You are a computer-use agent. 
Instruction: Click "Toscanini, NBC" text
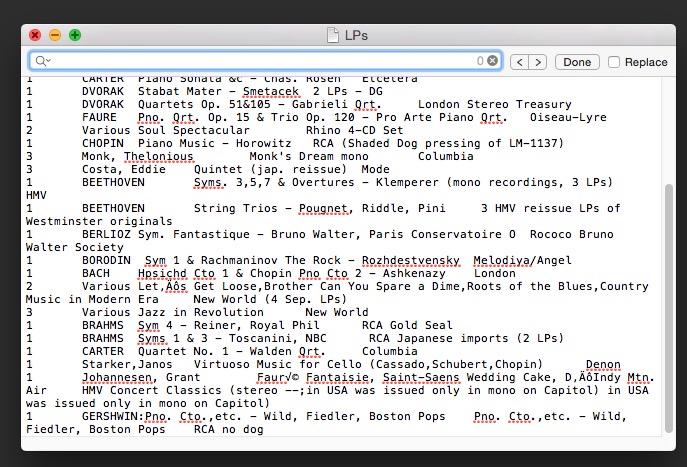278,338
